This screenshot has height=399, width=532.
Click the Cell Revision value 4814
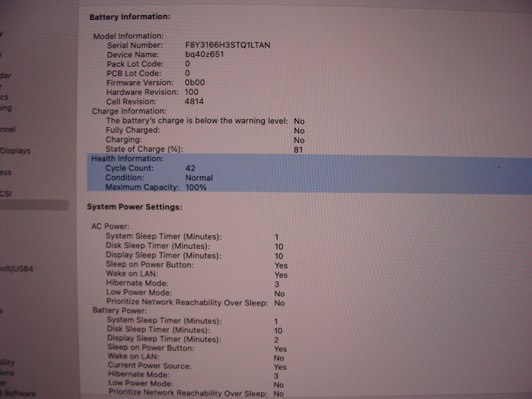(x=194, y=101)
